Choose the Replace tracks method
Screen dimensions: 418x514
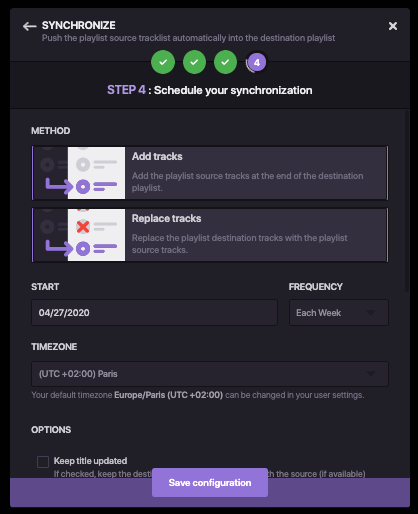[210, 235]
